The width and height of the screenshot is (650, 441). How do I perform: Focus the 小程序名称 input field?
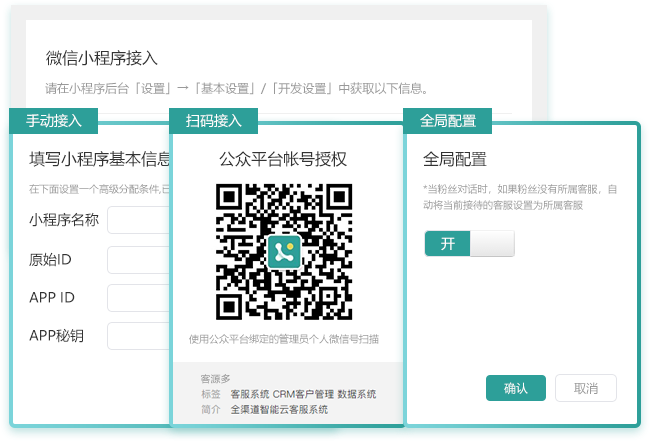click(139, 220)
